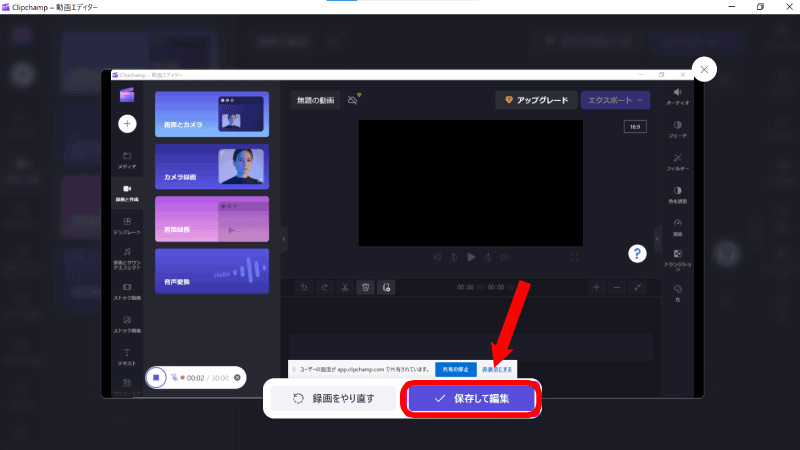Viewport: 800px width, 450px height.
Task: Expand the right property panel chevron
Action: click(657, 239)
